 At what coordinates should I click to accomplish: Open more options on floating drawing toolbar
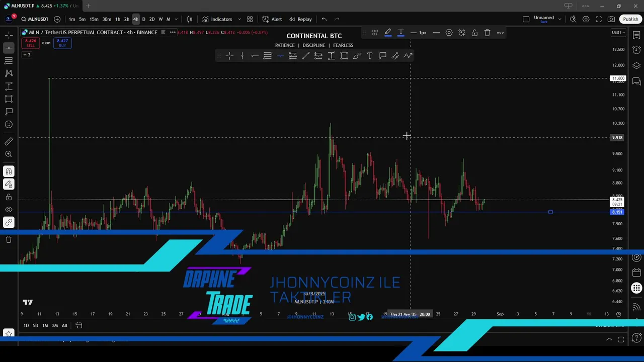[500, 33]
